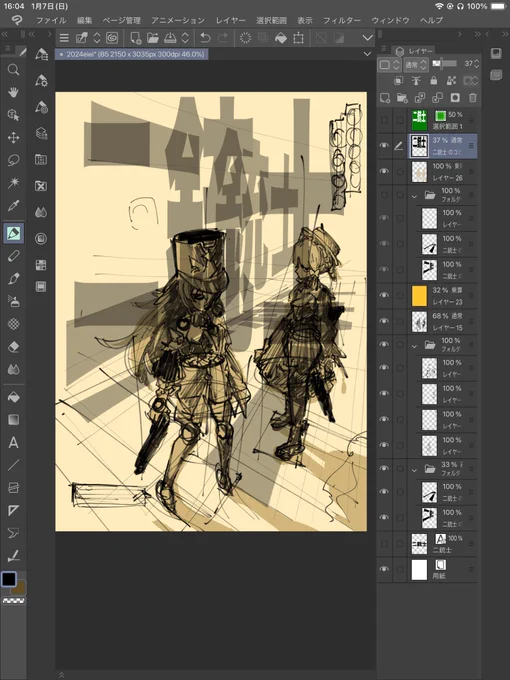Select the Ruler tool
Image resolution: width=510 pixels, height=680 pixels.
click(13, 510)
